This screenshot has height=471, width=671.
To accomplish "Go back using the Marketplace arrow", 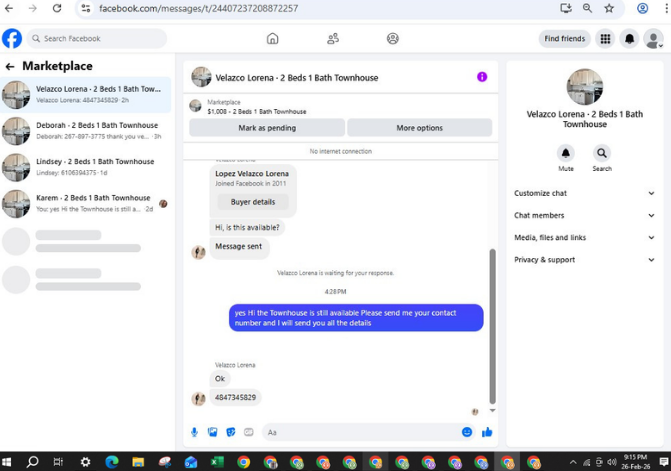I will tap(10, 66).
